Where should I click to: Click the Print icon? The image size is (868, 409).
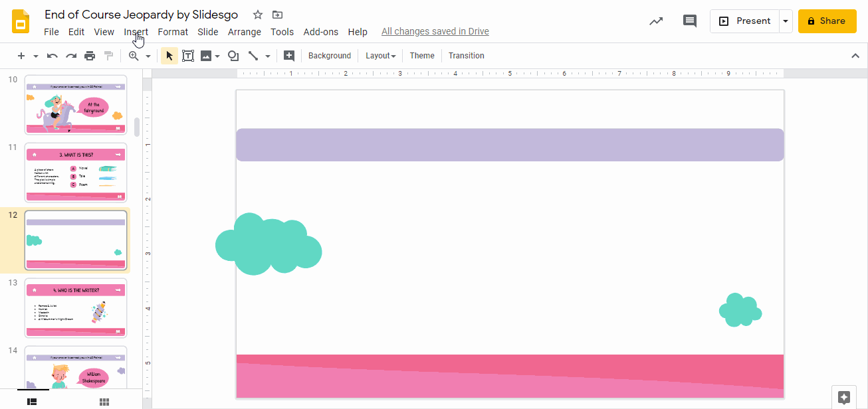tap(90, 55)
